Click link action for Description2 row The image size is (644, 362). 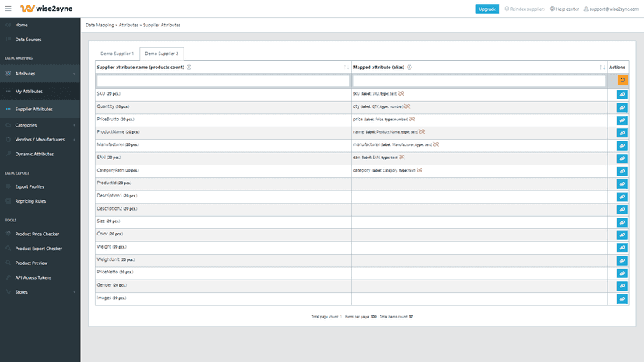click(x=621, y=209)
